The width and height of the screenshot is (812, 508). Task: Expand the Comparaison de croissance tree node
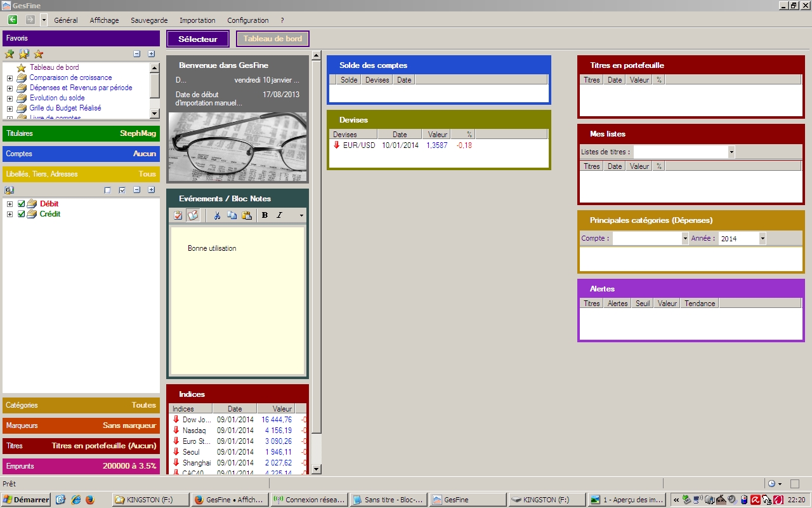10,78
